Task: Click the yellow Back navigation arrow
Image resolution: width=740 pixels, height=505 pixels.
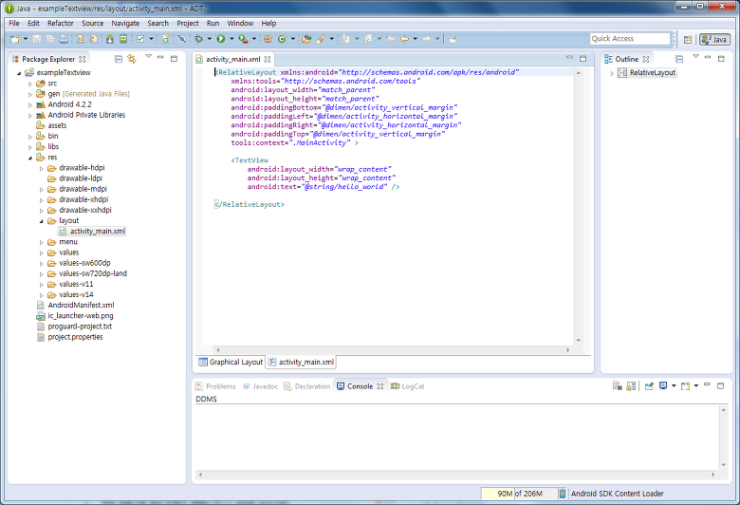Action: (x=404, y=39)
